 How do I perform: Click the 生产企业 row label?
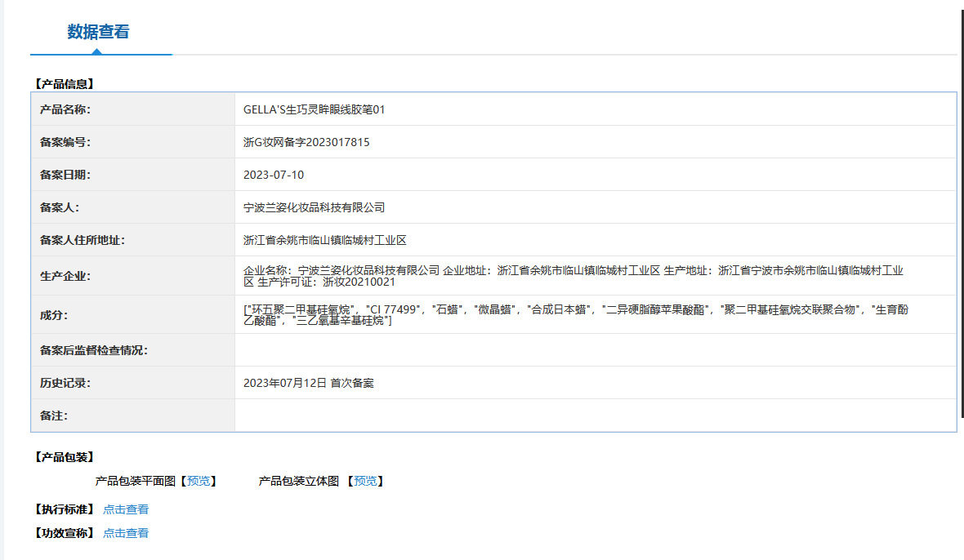click(x=65, y=276)
